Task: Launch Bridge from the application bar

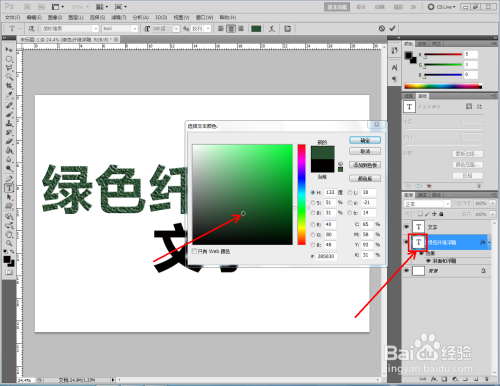Action: click(x=27, y=7)
